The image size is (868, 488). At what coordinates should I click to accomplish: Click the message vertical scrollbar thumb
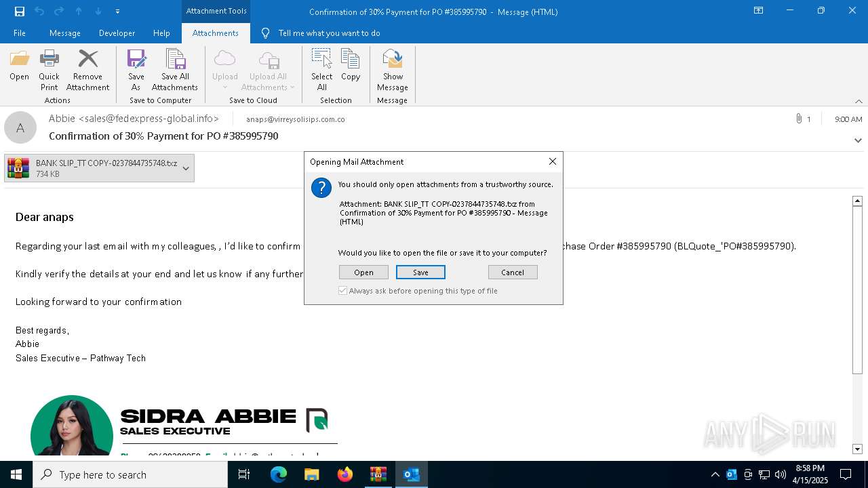[857, 290]
